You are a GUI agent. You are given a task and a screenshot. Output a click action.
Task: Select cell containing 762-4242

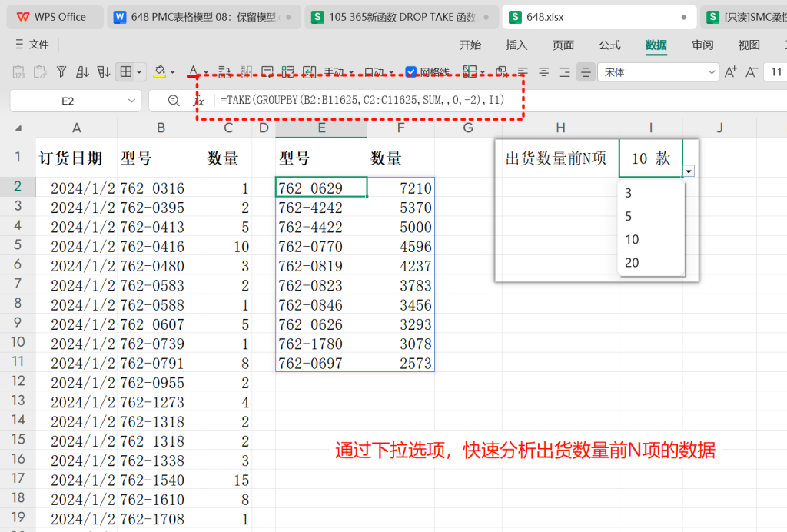(x=321, y=208)
